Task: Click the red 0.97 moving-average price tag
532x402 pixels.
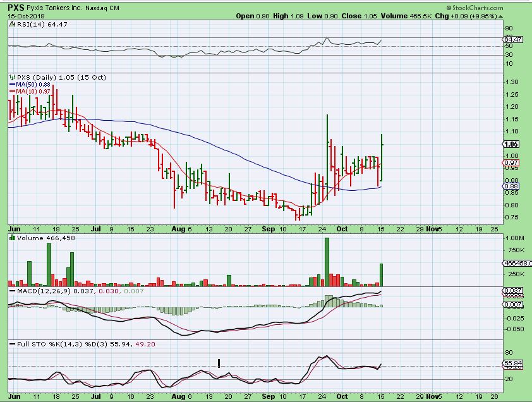Action: tap(511, 163)
